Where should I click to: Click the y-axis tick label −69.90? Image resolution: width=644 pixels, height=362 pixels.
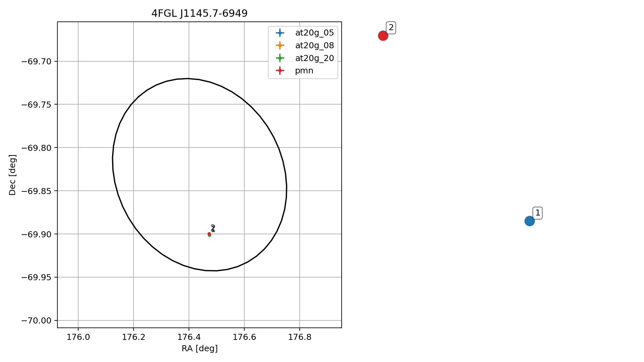pyautogui.click(x=36, y=234)
